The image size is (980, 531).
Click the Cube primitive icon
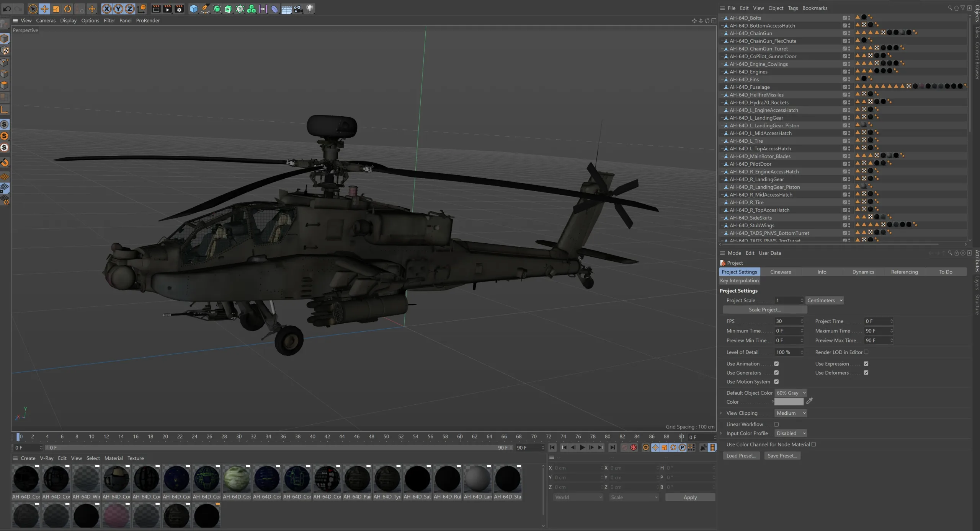(194, 9)
